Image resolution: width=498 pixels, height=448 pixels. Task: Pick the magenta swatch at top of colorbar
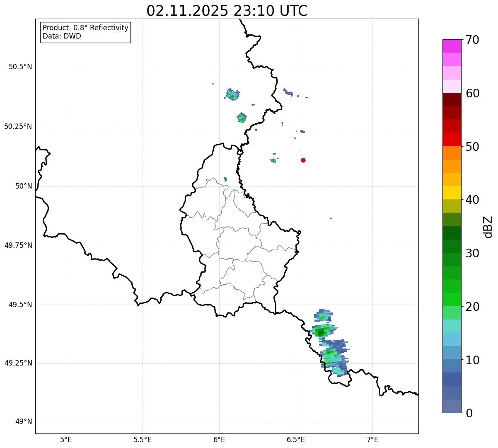click(452, 46)
